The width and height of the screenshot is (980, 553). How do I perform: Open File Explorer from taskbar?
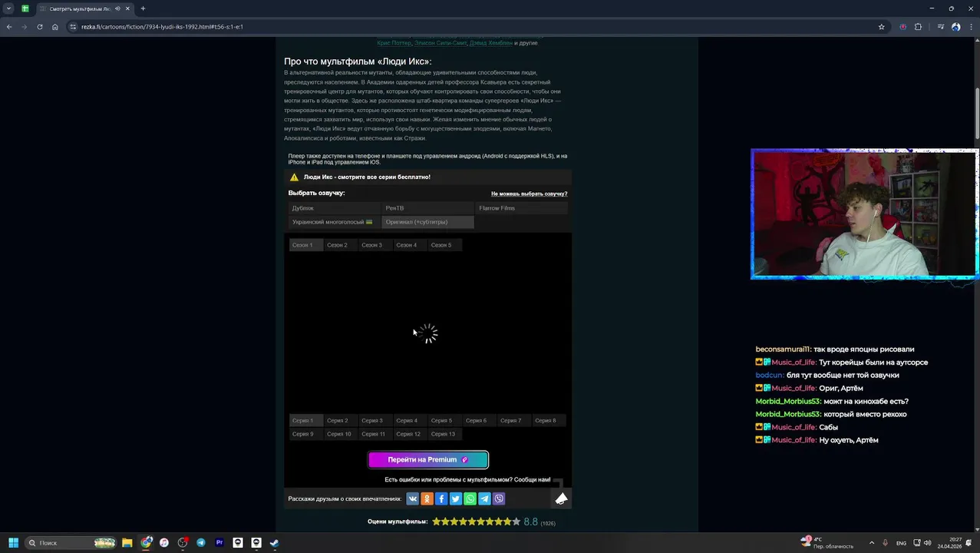pos(127,543)
